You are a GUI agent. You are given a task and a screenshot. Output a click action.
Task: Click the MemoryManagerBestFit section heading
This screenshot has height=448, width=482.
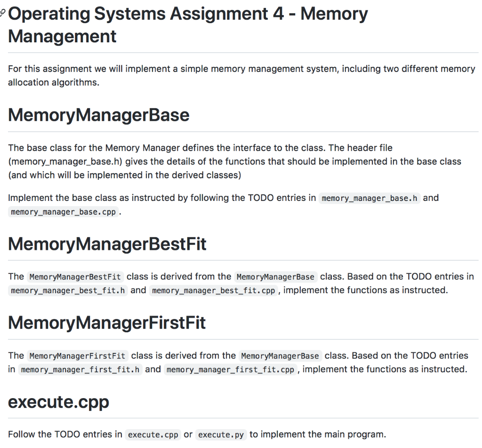tap(107, 244)
